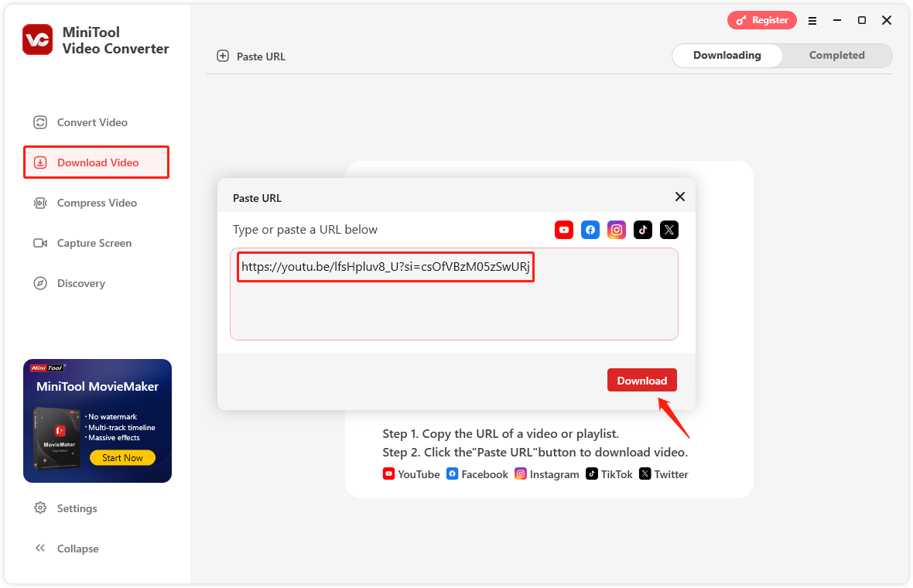Open the hamburger menu in the title bar

pos(812,20)
